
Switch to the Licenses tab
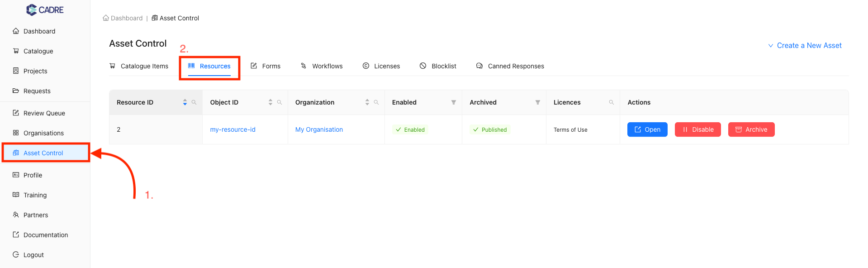pos(381,66)
